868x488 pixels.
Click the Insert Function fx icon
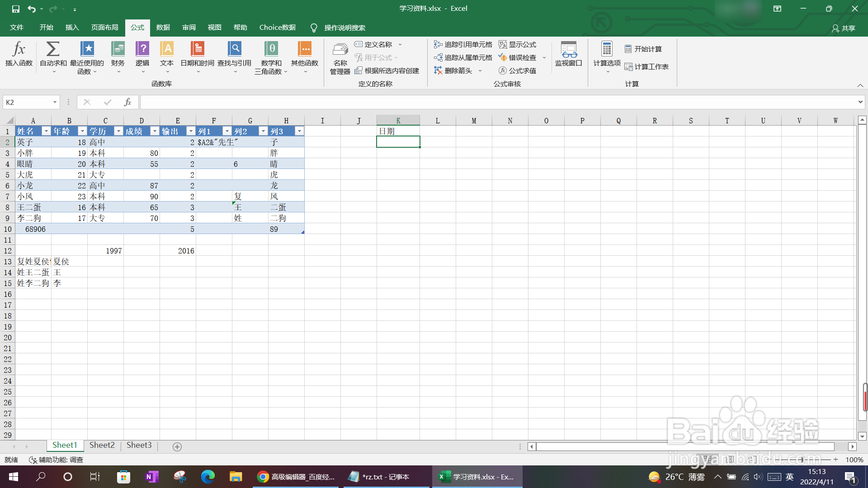click(19, 54)
